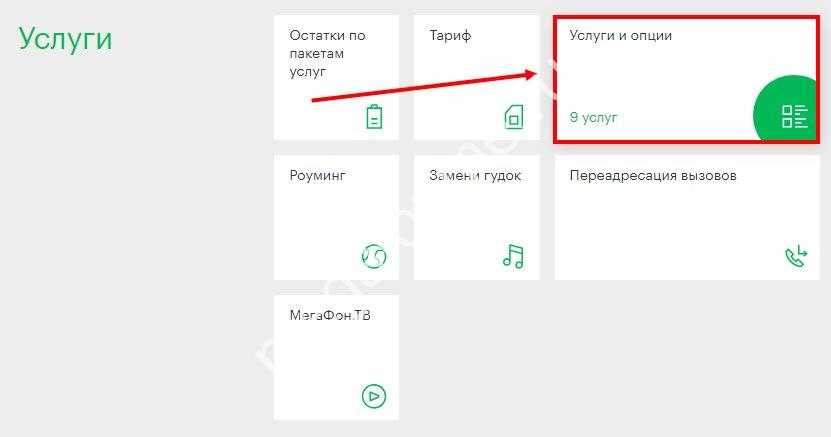831x437 pixels.
Task: Click blank middle area of Переадресация вызовов card
Action: (x=687, y=217)
